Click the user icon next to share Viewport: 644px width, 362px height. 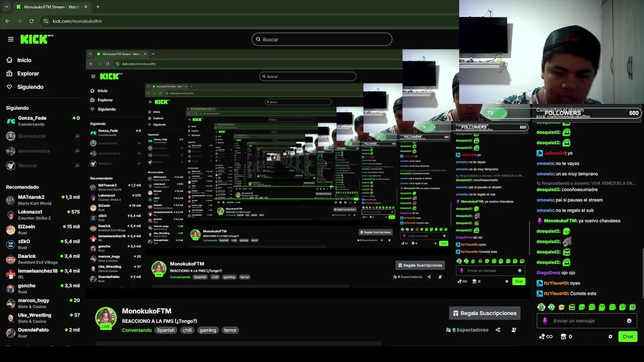514,330
